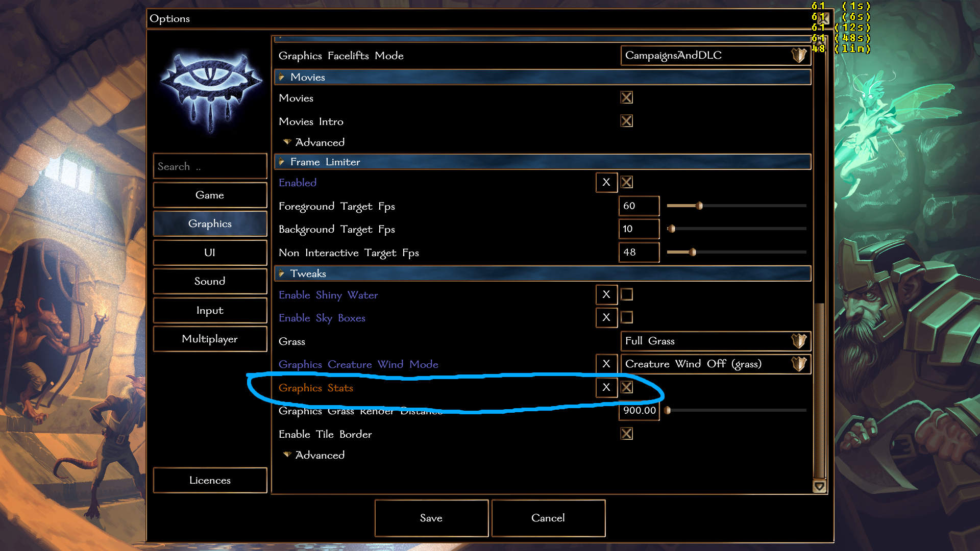The width and height of the screenshot is (980, 551).
Task: Focus the Search settings field
Action: (x=210, y=166)
